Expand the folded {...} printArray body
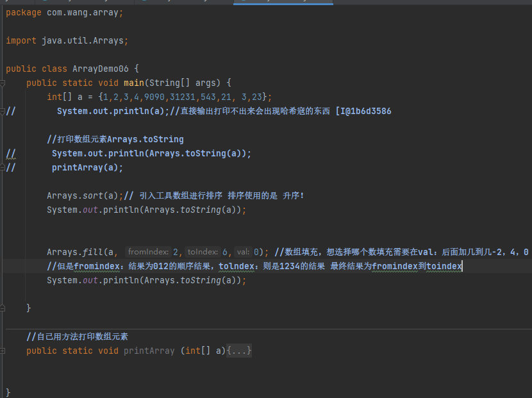 click(239, 351)
